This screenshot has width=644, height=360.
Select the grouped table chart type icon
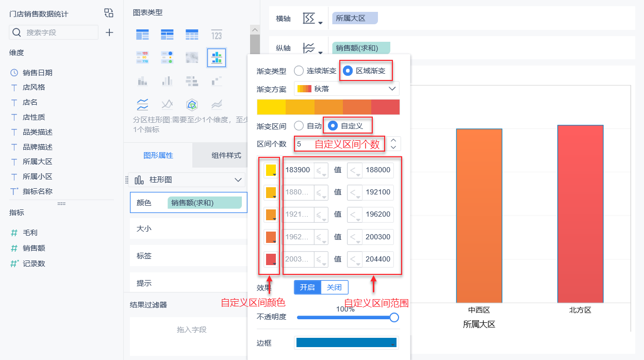point(142,35)
